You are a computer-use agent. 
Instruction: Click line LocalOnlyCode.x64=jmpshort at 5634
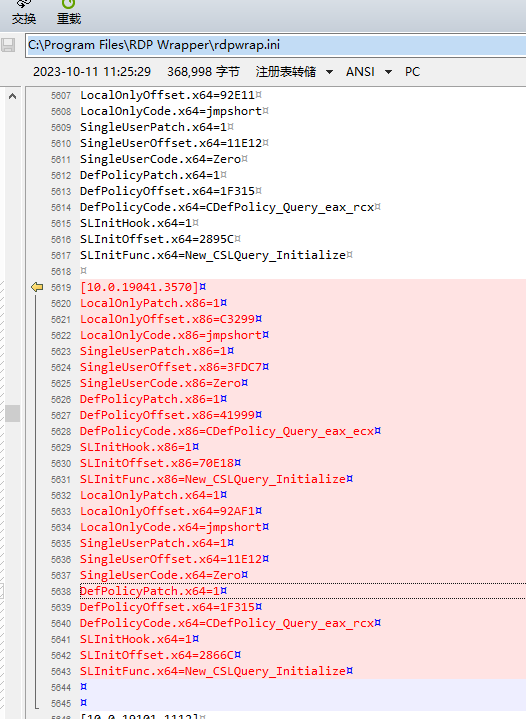(171, 527)
